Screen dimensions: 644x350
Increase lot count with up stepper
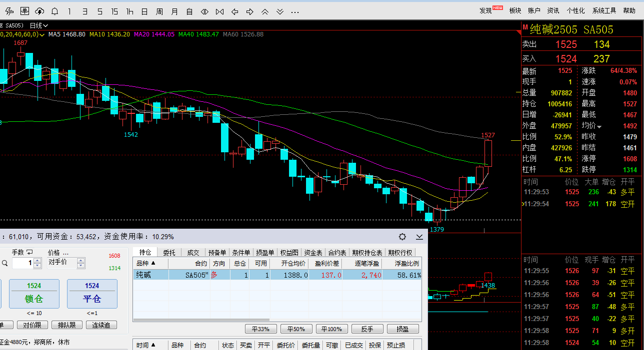tap(37, 260)
